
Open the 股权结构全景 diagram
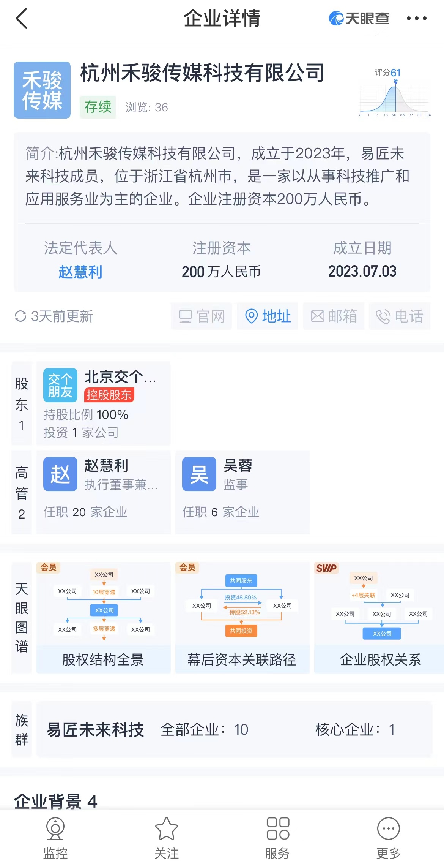(104, 618)
